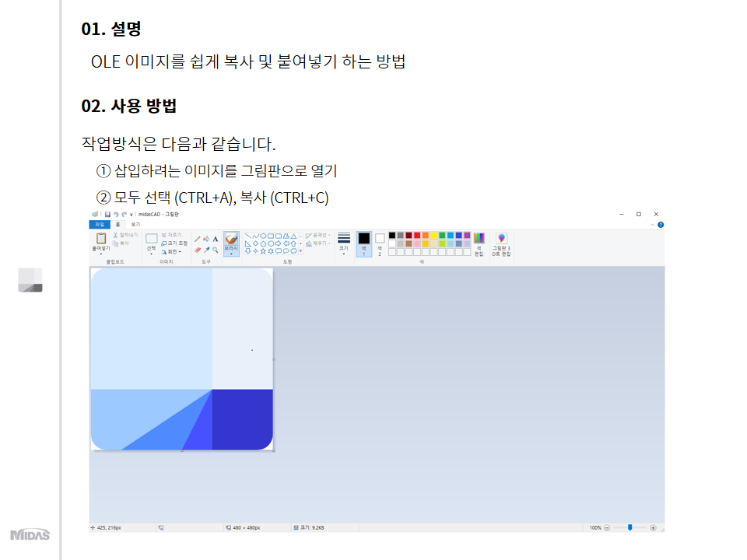Choose the yellow color in the palette

click(x=434, y=235)
